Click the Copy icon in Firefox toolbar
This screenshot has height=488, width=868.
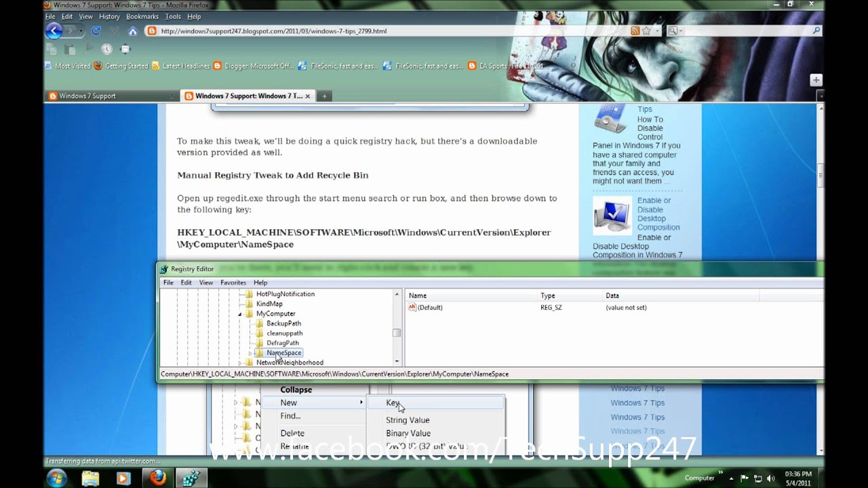pos(52,49)
